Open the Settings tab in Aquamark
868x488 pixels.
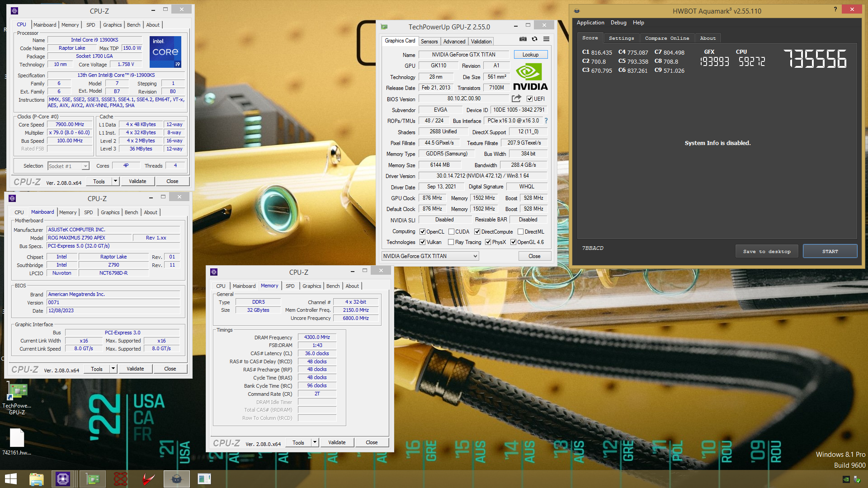(x=621, y=38)
